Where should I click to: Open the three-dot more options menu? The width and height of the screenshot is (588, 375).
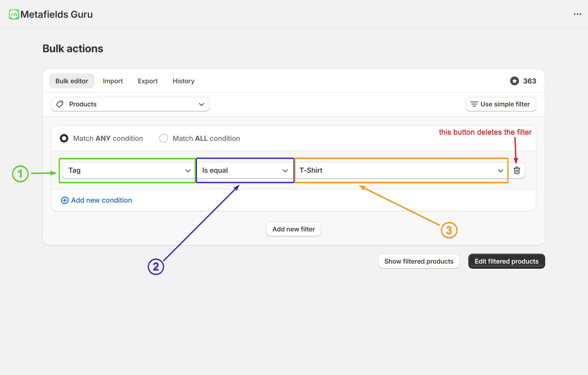(x=577, y=14)
